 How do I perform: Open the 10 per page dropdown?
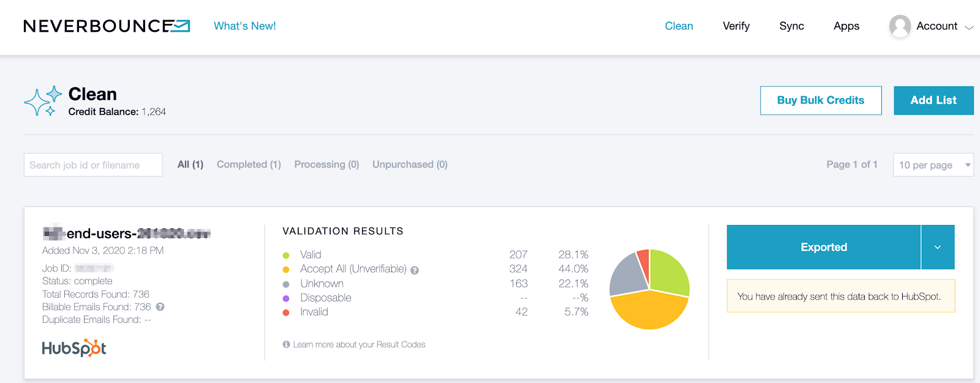point(933,165)
